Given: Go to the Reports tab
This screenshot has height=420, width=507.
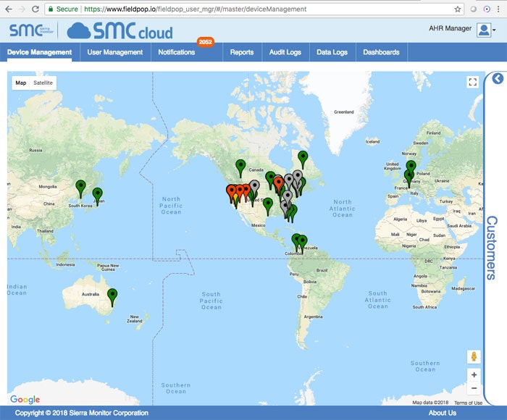Looking at the screenshot, I should [242, 52].
